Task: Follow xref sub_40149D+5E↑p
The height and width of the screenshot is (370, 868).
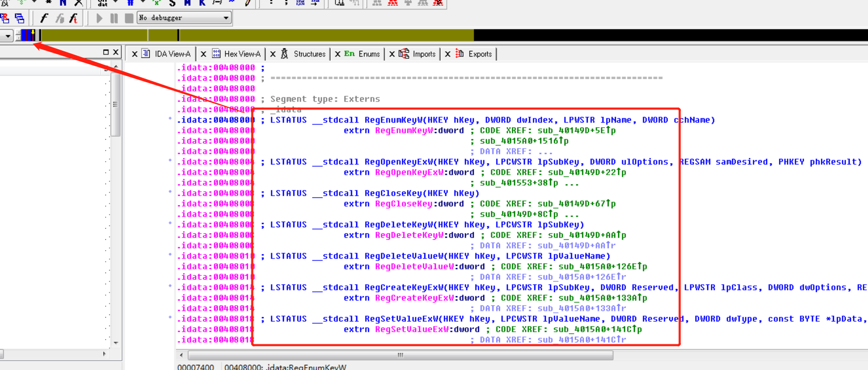Action: [x=577, y=130]
